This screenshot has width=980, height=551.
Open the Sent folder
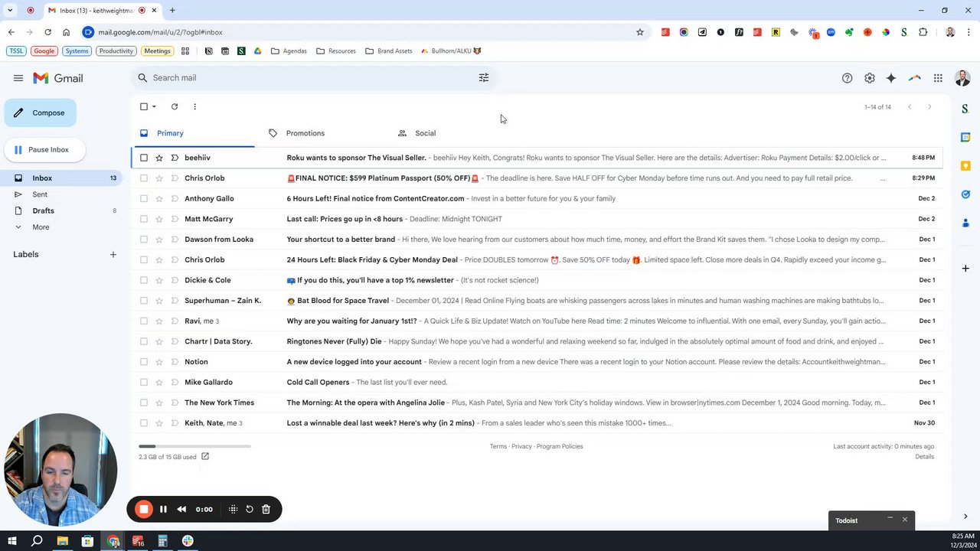[40, 194]
